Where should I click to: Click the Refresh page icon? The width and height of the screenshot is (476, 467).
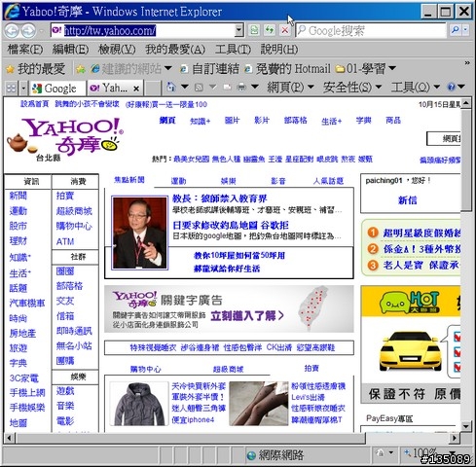(270, 30)
